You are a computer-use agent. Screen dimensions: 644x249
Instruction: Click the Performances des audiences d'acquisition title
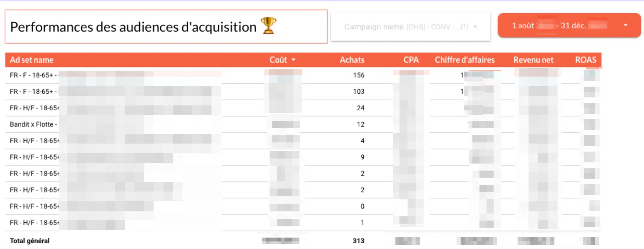tap(133, 27)
